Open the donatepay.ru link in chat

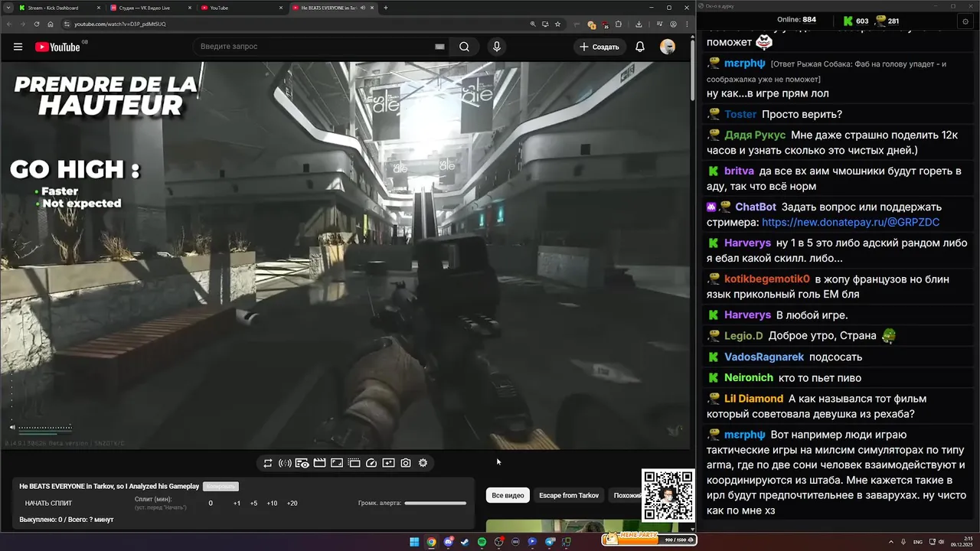coord(851,223)
